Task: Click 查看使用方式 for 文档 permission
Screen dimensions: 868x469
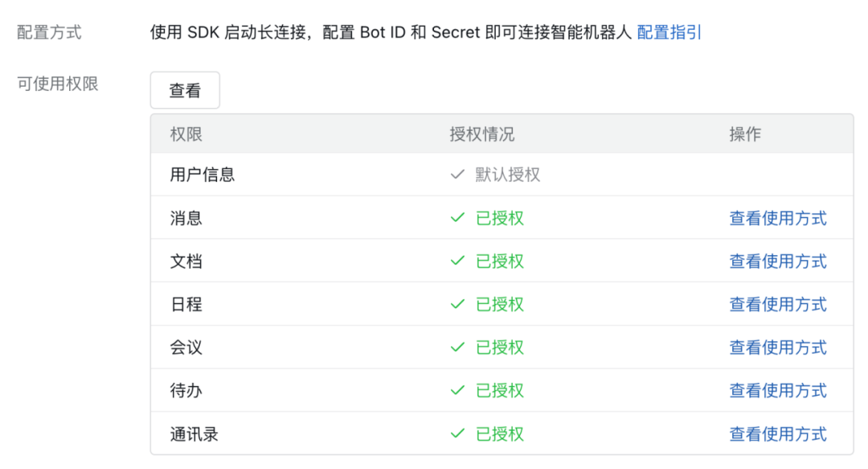Action: (x=777, y=261)
